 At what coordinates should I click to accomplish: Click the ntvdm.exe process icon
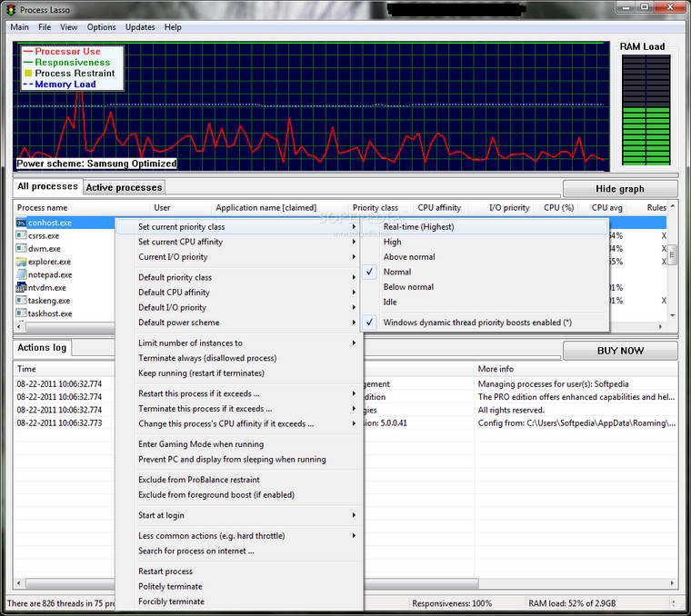21,287
